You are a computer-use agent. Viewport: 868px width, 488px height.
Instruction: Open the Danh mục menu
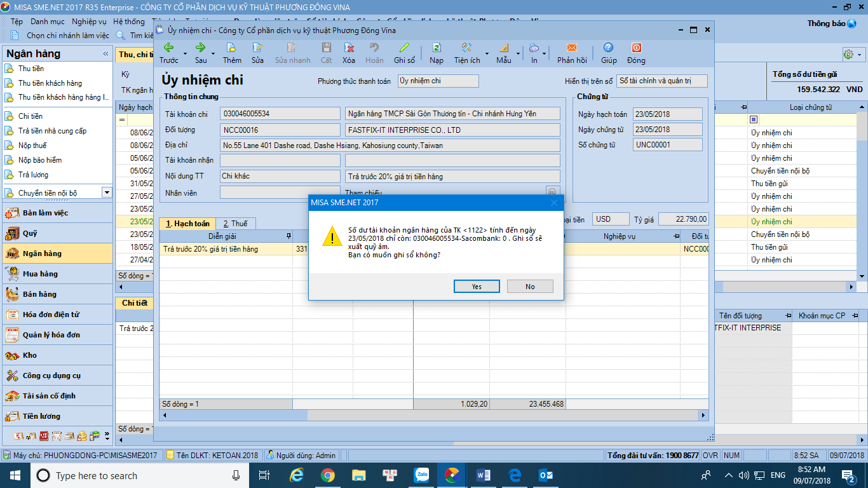click(48, 22)
